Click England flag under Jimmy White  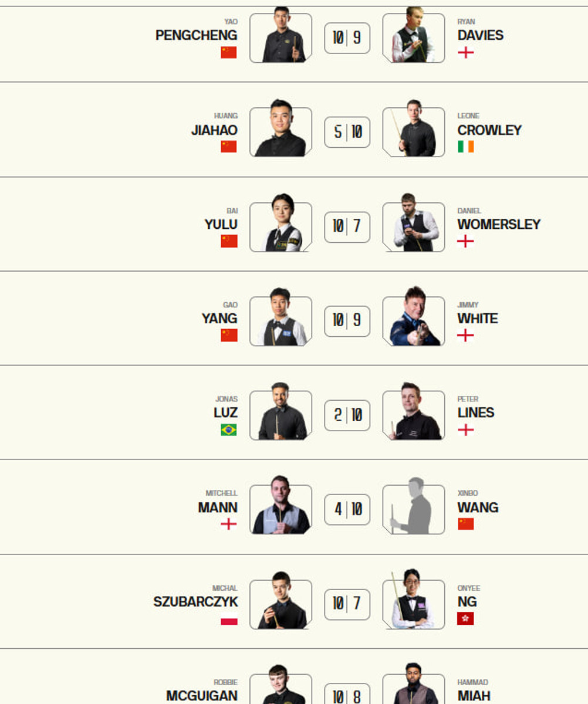click(465, 336)
